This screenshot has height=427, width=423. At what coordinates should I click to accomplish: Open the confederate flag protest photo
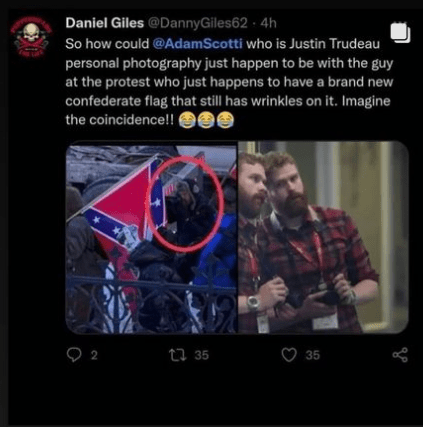pos(151,237)
